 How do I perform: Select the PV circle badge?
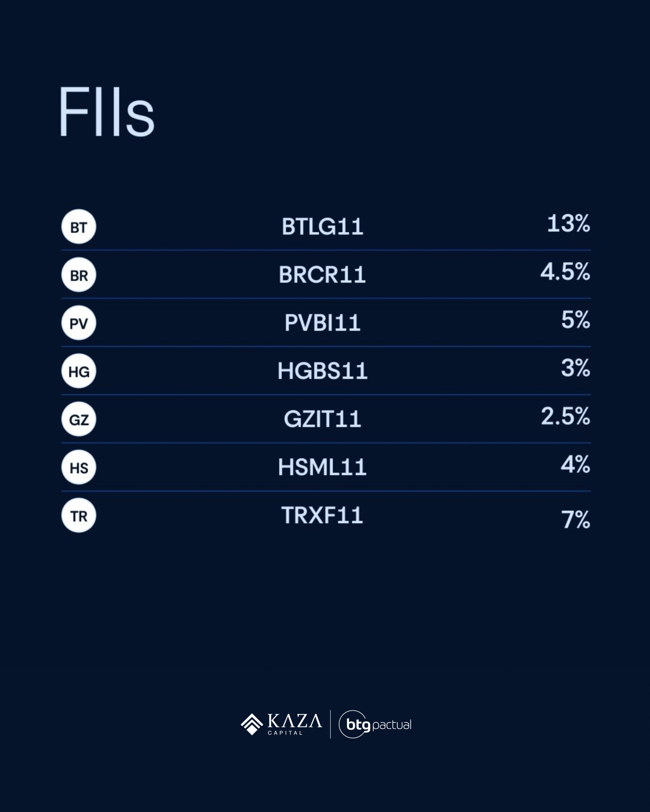(79, 323)
